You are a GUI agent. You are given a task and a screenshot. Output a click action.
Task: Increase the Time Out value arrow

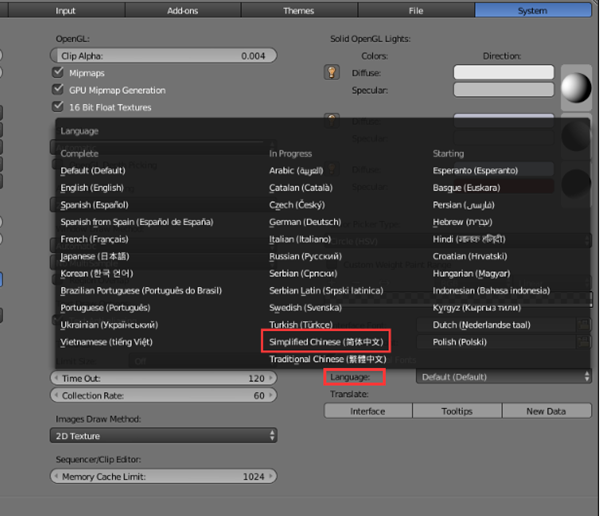pos(271,378)
